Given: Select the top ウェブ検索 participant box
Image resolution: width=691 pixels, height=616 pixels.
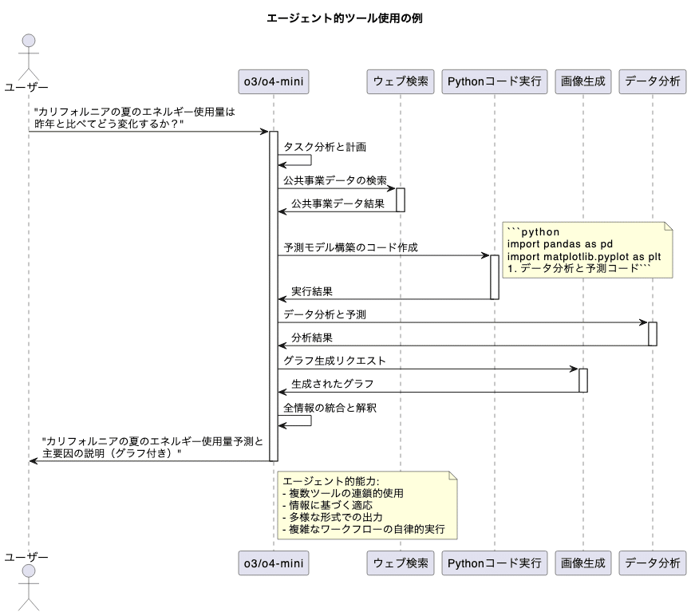Looking at the screenshot, I should [401, 81].
